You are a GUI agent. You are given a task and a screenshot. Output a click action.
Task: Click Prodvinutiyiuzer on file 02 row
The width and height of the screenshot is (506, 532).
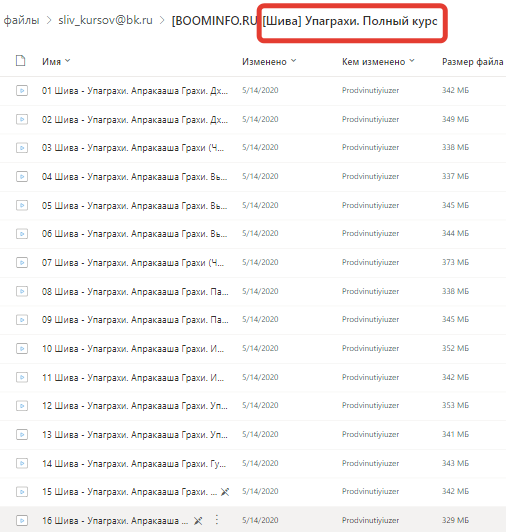click(x=370, y=119)
